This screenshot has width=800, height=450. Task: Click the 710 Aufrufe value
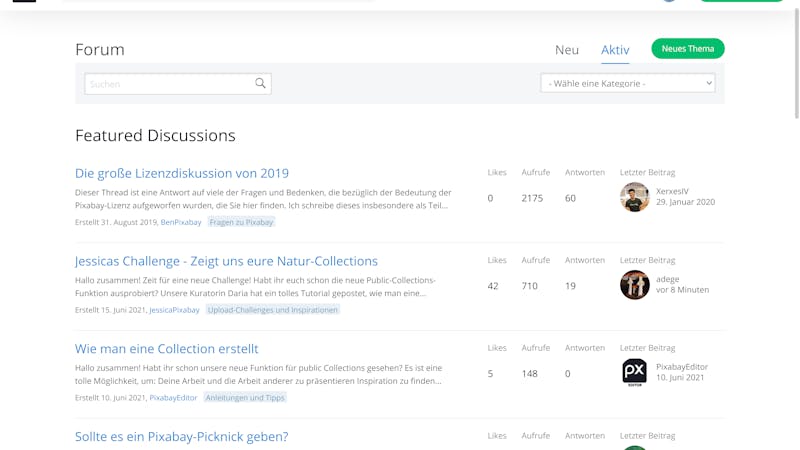(x=530, y=286)
